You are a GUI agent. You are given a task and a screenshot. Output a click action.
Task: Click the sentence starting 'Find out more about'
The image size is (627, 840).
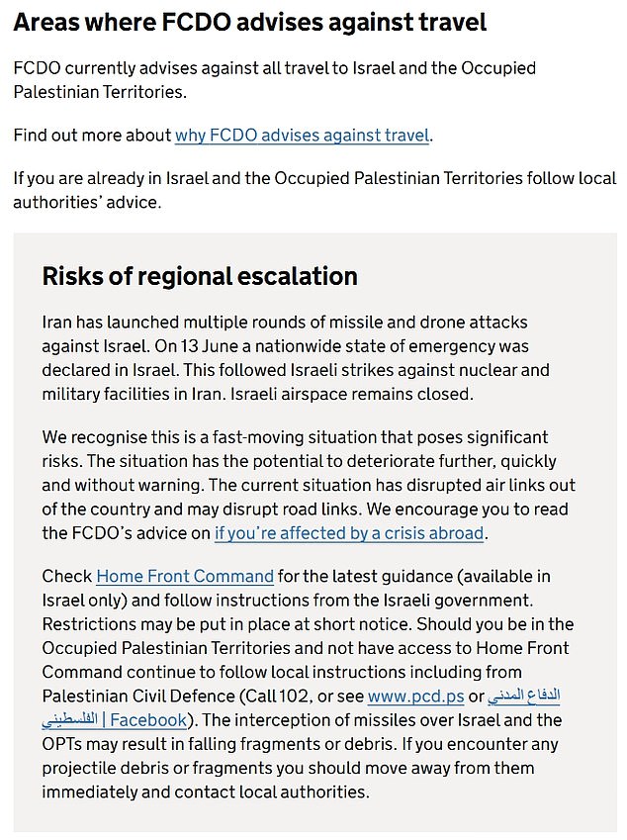click(x=224, y=135)
